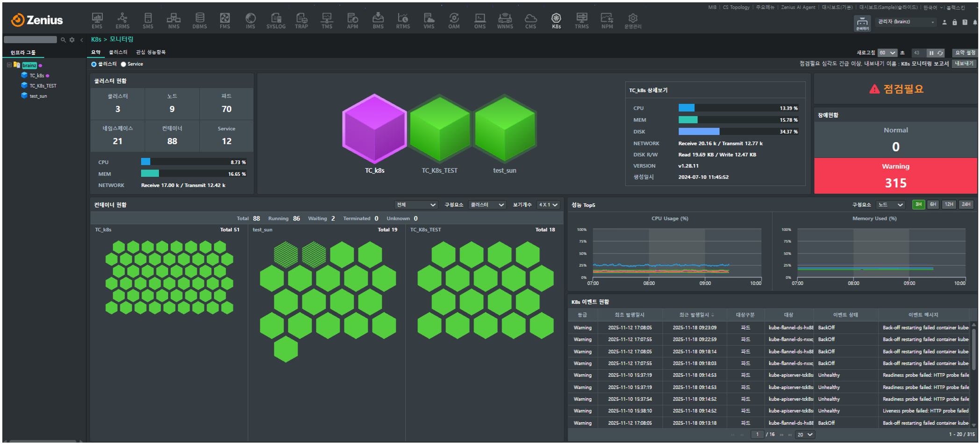Viewport: 980px width, 444px height.
Task: Collapse the brainz tree group
Action: point(9,65)
